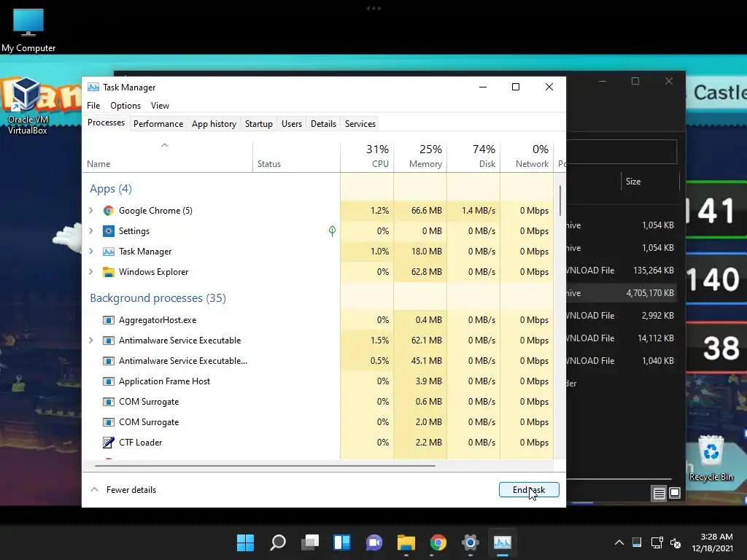The height and width of the screenshot is (560, 747).
Task: Sort processes by the Network column
Action: click(x=527, y=157)
